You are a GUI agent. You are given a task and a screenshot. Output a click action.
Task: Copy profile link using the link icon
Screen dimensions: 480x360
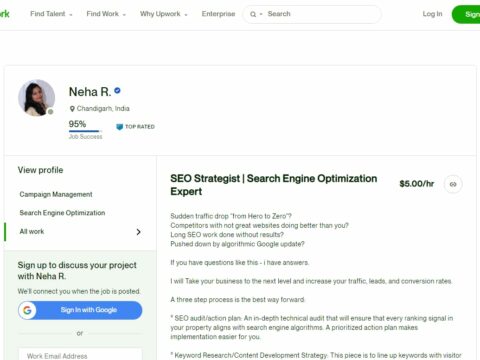pyautogui.click(x=453, y=184)
